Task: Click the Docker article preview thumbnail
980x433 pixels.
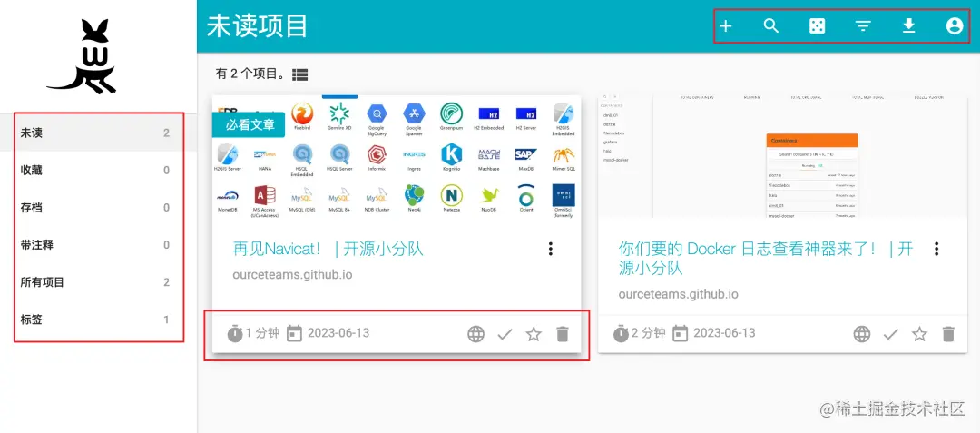Action: [782, 157]
